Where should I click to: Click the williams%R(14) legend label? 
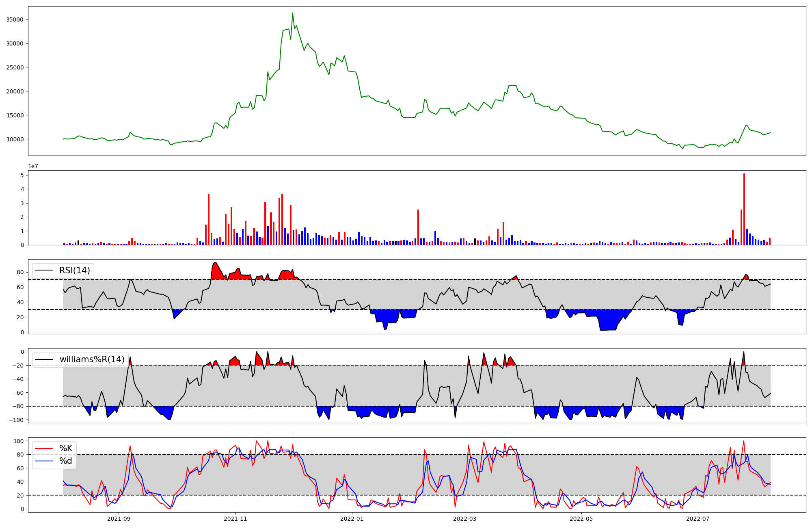coord(92,359)
